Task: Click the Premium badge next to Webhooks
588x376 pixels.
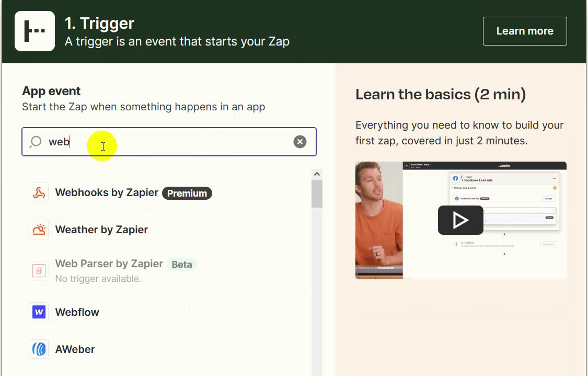Action: pyautogui.click(x=187, y=193)
